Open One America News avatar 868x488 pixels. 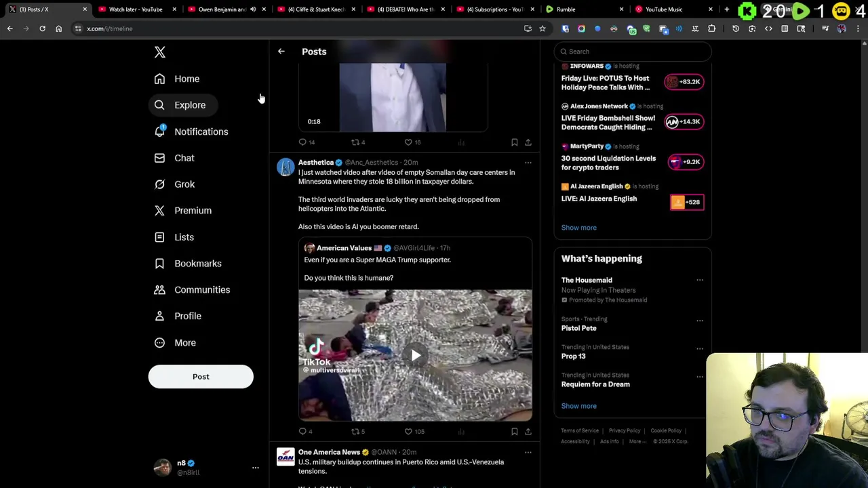tap(285, 457)
